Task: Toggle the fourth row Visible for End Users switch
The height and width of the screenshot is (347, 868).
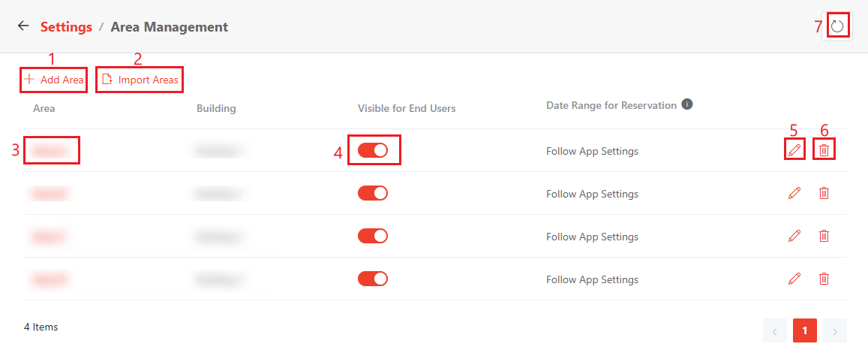Action: 373,279
